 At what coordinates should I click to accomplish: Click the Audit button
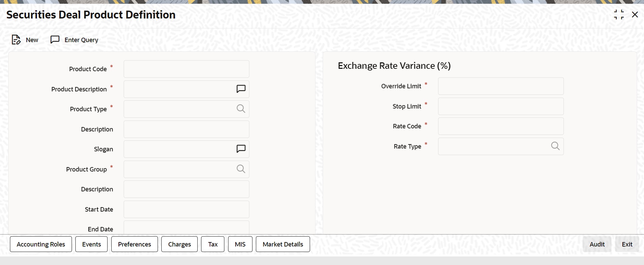[x=597, y=244]
